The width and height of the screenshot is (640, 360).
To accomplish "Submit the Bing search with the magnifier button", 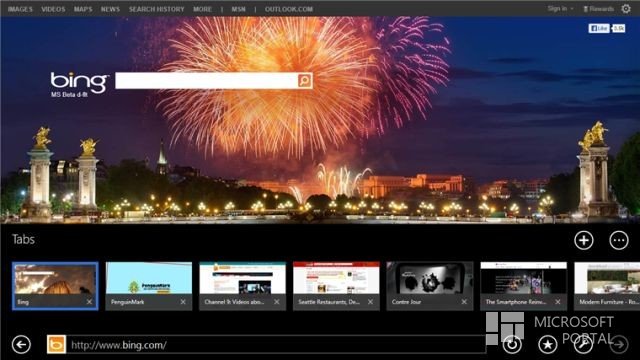I will point(304,80).
